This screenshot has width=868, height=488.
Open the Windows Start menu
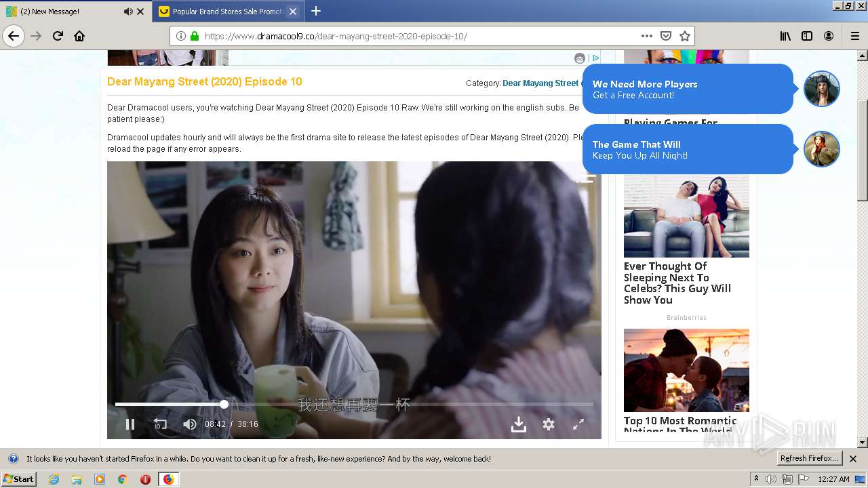click(19, 479)
